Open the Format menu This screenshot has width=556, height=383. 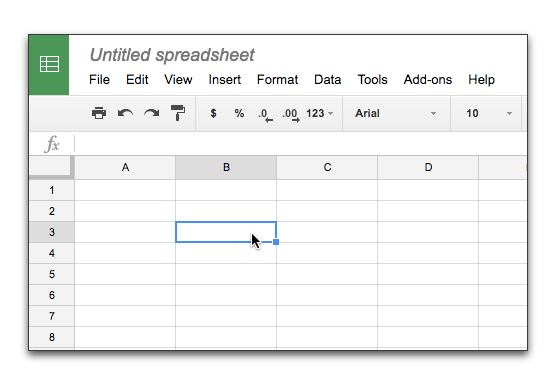(277, 79)
